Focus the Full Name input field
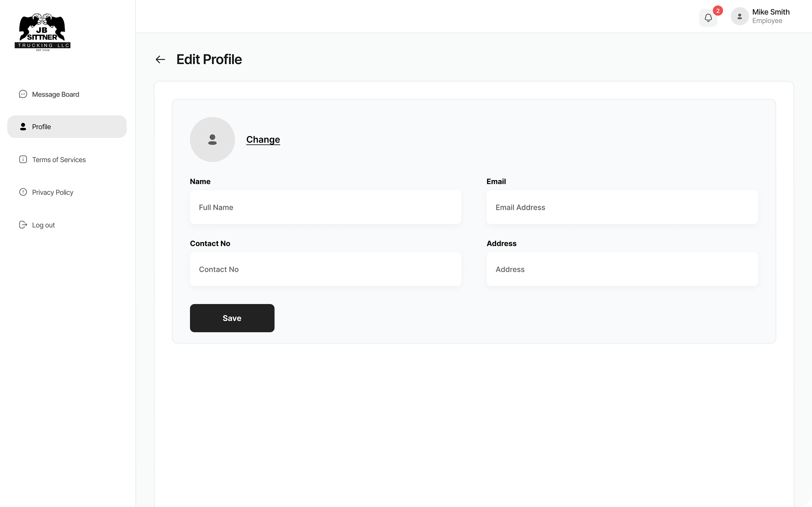The height and width of the screenshot is (507, 812). (x=325, y=207)
